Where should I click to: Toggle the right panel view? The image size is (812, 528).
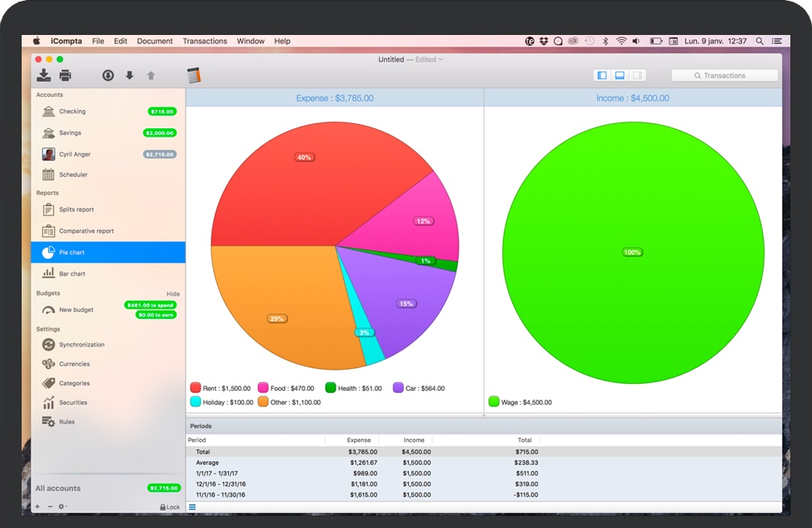[x=637, y=76]
